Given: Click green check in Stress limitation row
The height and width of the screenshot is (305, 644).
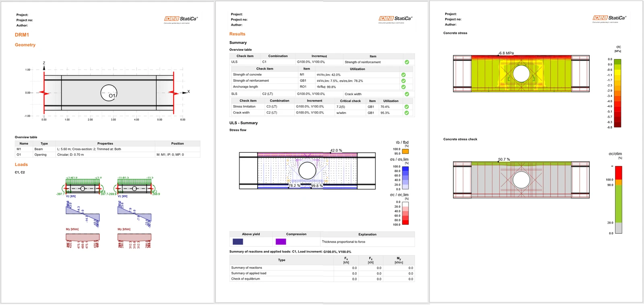Looking at the screenshot, I should click(x=407, y=107).
